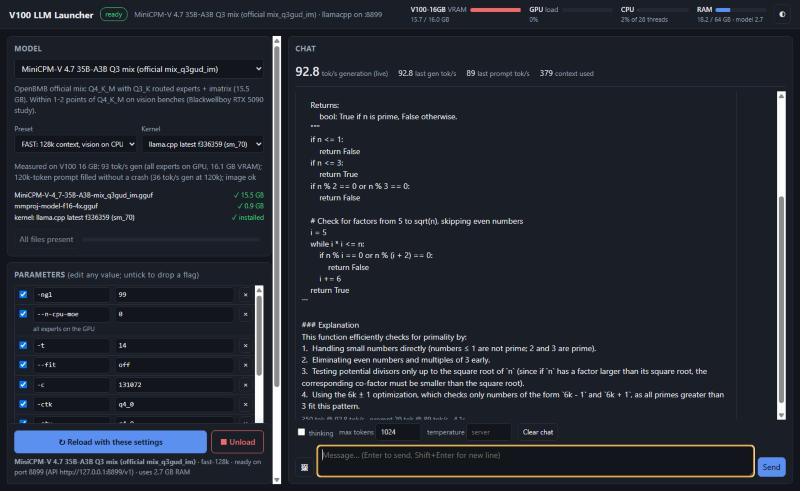Enable the thinking checkbox
This screenshot has height=491, width=800.
coord(302,432)
